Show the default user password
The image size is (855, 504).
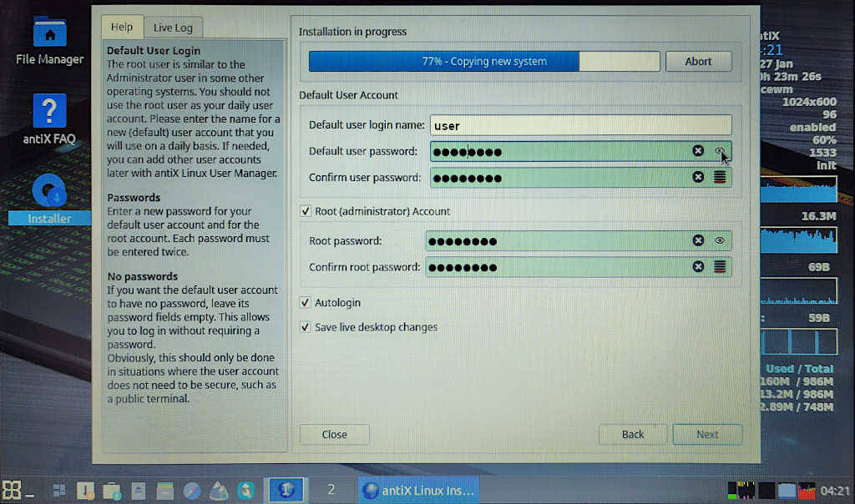click(x=720, y=151)
